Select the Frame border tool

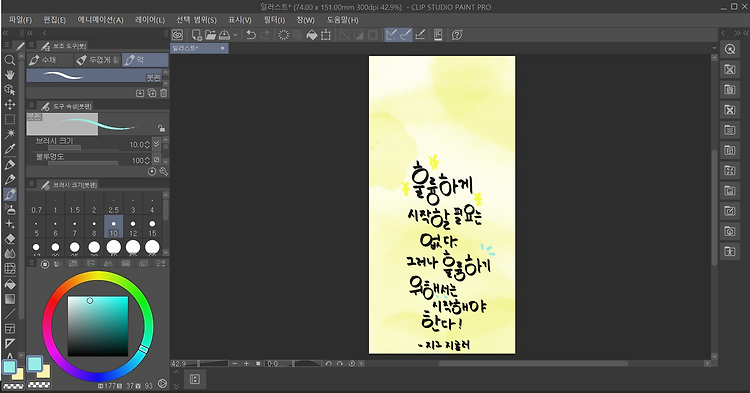(10, 329)
